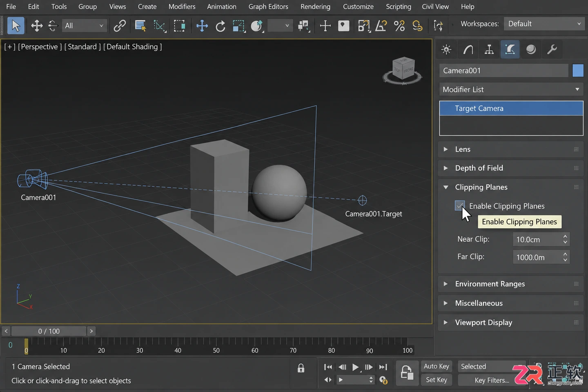The height and width of the screenshot is (392, 588).
Task: Click the time slider 0 / 100 handle
Action: tap(49, 331)
